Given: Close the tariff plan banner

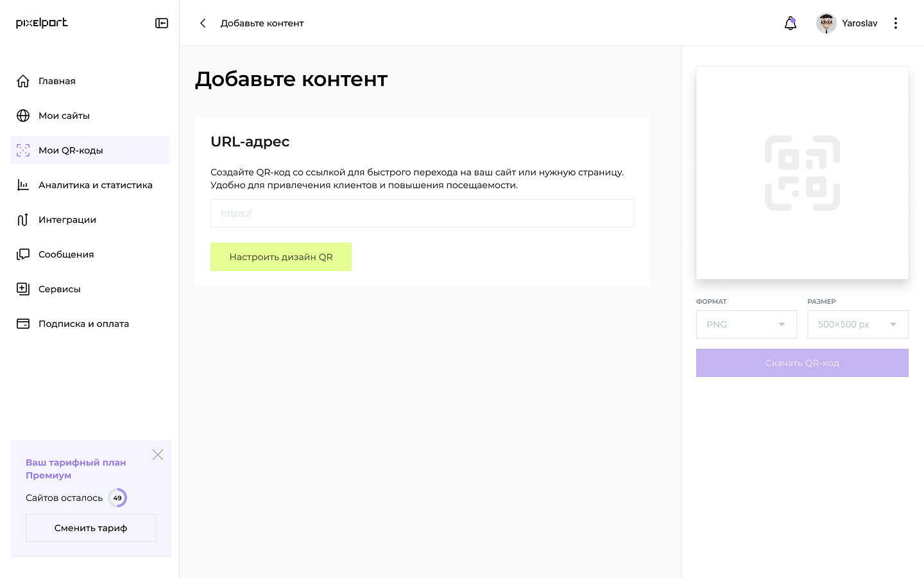Looking at the screenshot, I should (158, 455).
